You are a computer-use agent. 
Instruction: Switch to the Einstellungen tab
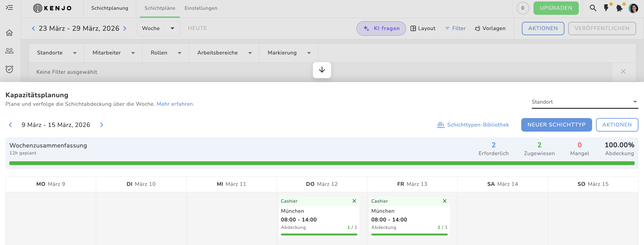pyautogui.click(x=201, y=8)
